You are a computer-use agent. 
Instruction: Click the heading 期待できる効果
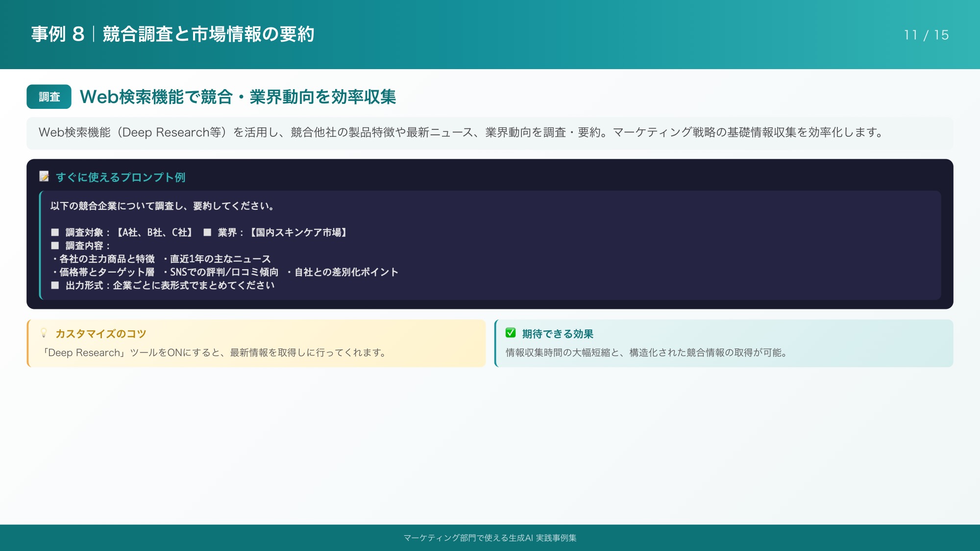click(x=558, y=334)
